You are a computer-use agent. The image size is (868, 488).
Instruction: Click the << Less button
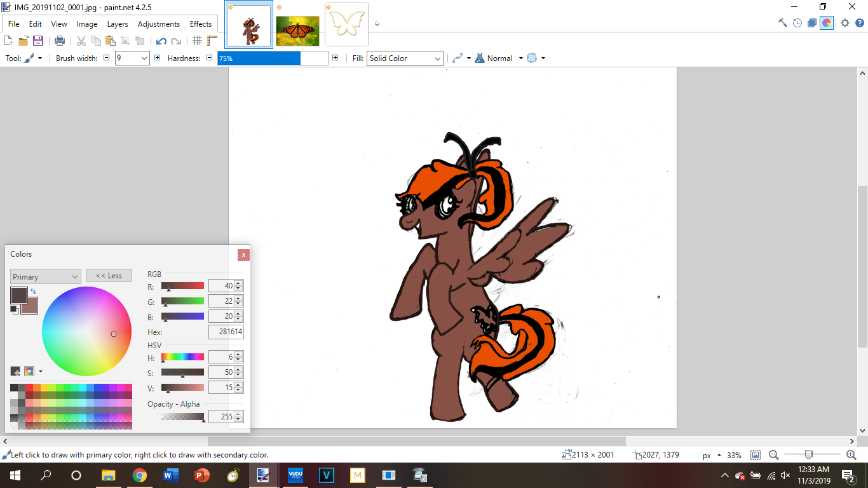(x=109, y=276)
